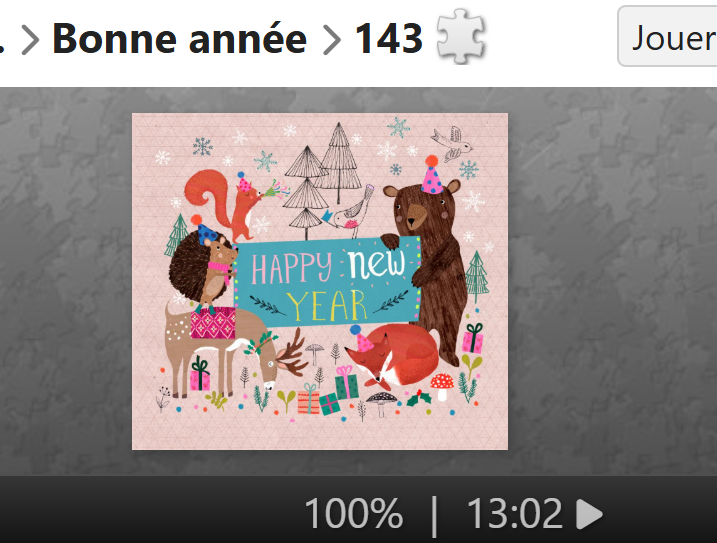Click the vertical divider in the status bar
Screen dimensions: 717x543
(434, 516)
